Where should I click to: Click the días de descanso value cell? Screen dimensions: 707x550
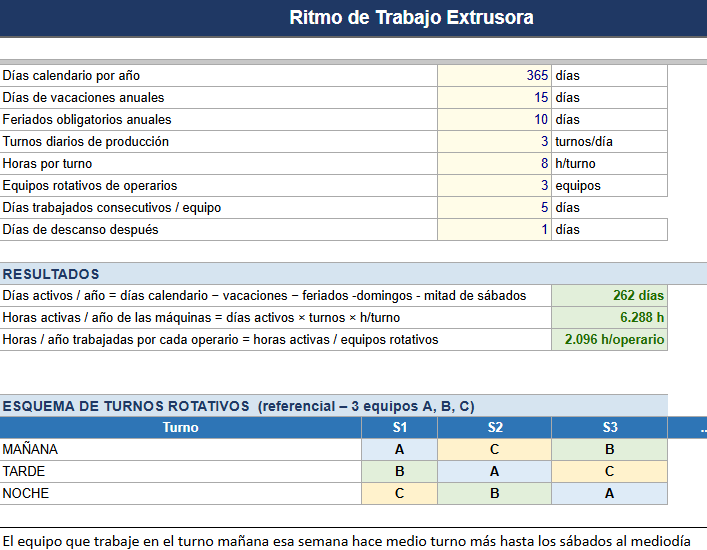pyautogui.click(x=494, y=229)
